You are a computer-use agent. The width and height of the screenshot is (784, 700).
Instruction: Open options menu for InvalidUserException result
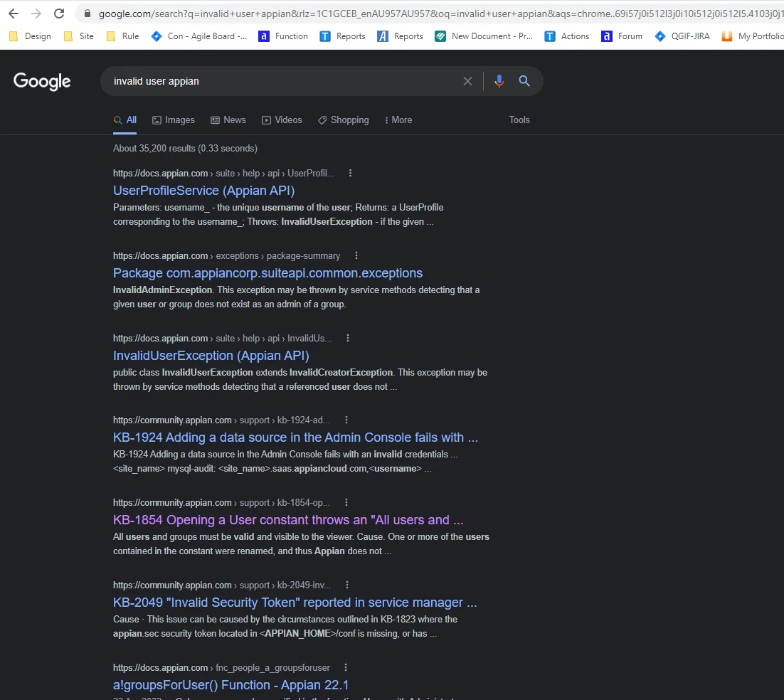click(347, 338)
